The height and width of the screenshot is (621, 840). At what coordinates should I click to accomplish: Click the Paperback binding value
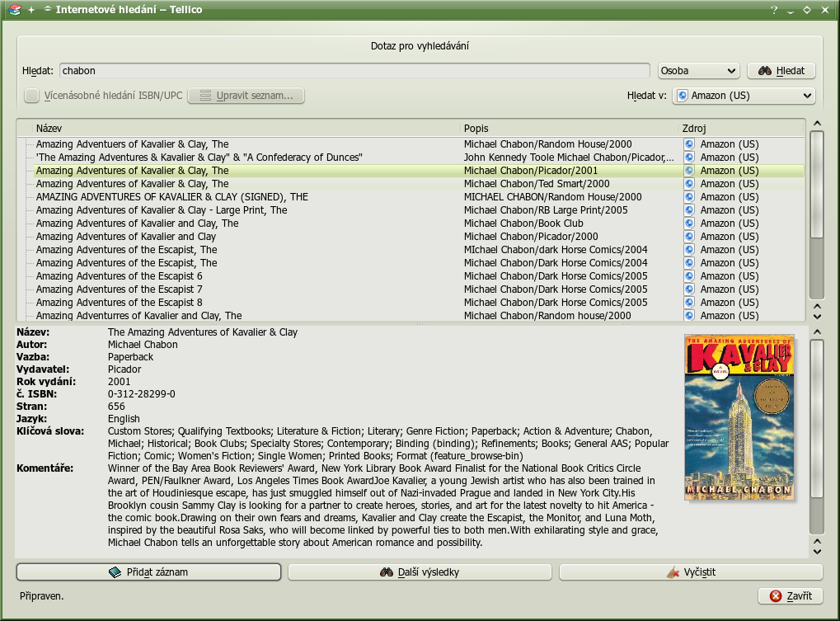(x=130, y=357)
